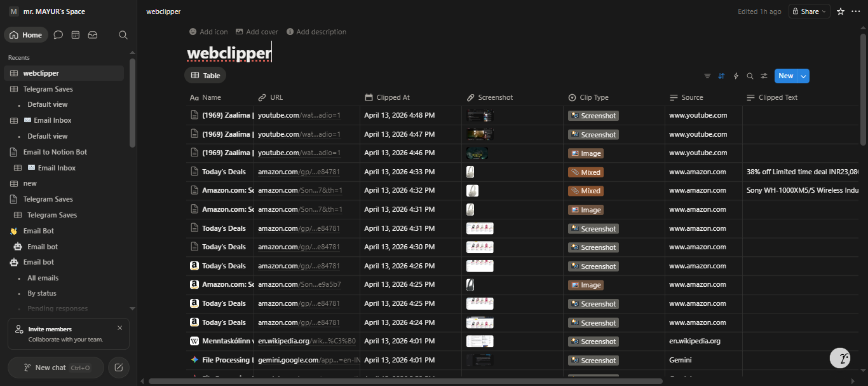868x386 pixels.
Task: Click the April 13, 2026 4:24 PM date cell
Action: (x=410, y=322)
